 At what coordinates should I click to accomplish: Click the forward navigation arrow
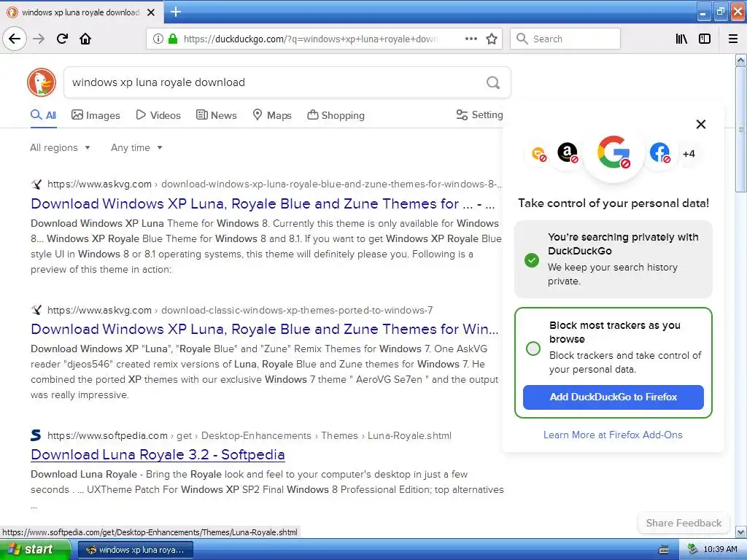(39, 39)
